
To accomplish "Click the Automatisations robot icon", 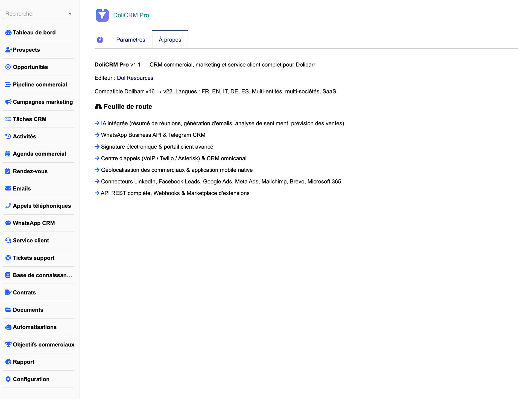I will [8, 327].
